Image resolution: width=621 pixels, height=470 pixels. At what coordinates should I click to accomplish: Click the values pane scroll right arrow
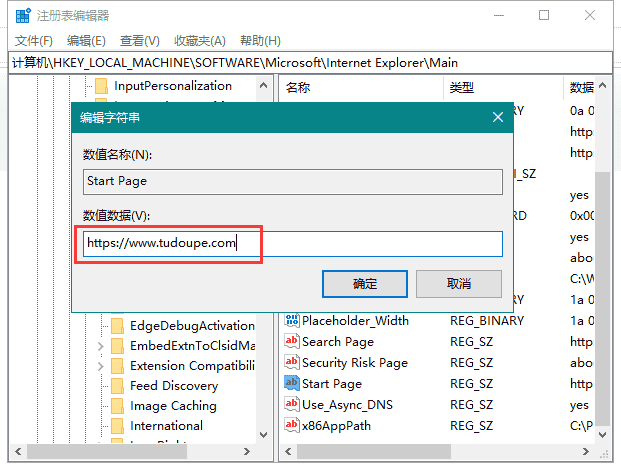point(586,451)
